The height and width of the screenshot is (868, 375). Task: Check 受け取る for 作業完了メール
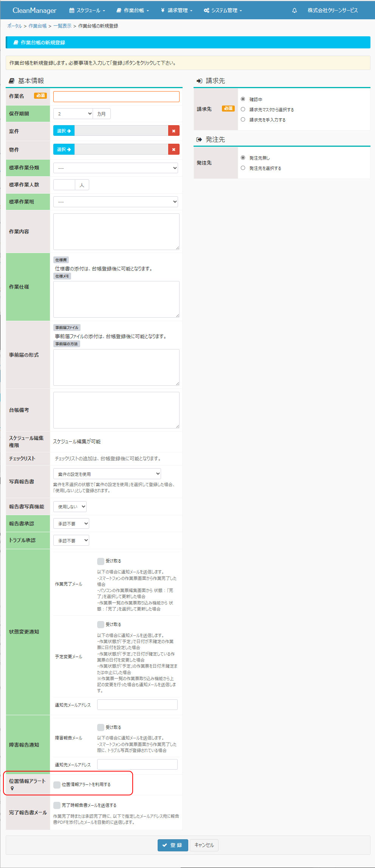pos(101,561)
